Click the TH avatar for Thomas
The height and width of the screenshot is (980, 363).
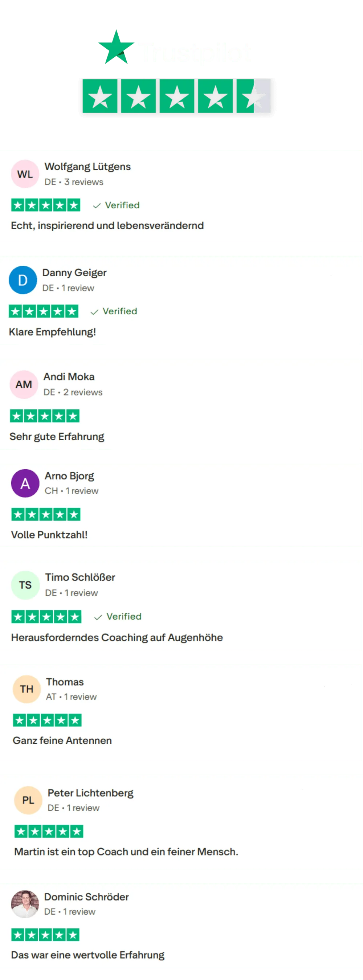tap(26, 689)
